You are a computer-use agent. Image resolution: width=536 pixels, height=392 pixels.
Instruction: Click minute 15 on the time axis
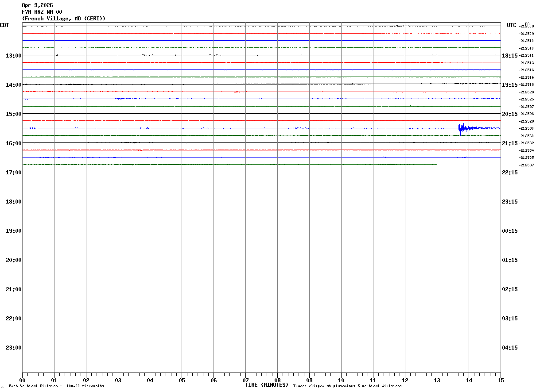501,380
